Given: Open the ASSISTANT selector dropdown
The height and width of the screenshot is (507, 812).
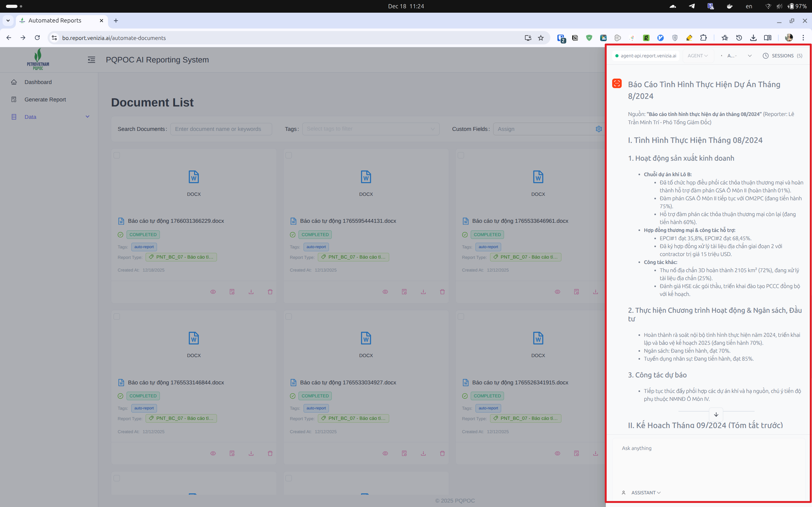Looking at the screenshot, I should click(645, 492).
